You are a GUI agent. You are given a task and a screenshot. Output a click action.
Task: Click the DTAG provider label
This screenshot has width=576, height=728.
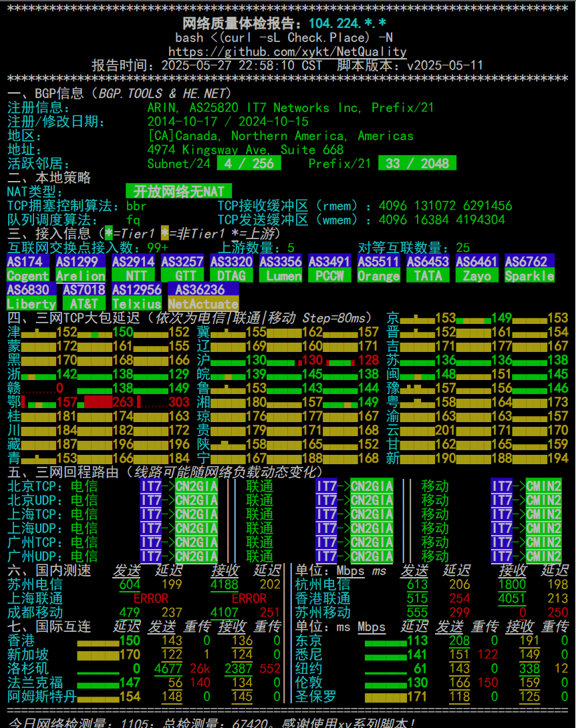pos(231,276)
